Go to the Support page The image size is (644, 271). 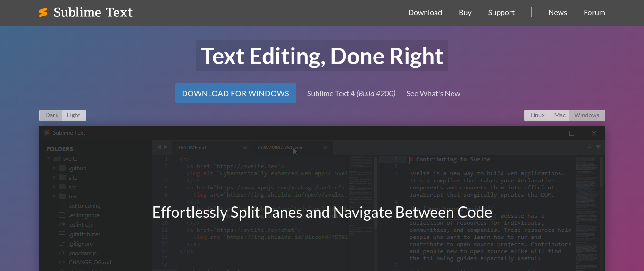point(502,13)
